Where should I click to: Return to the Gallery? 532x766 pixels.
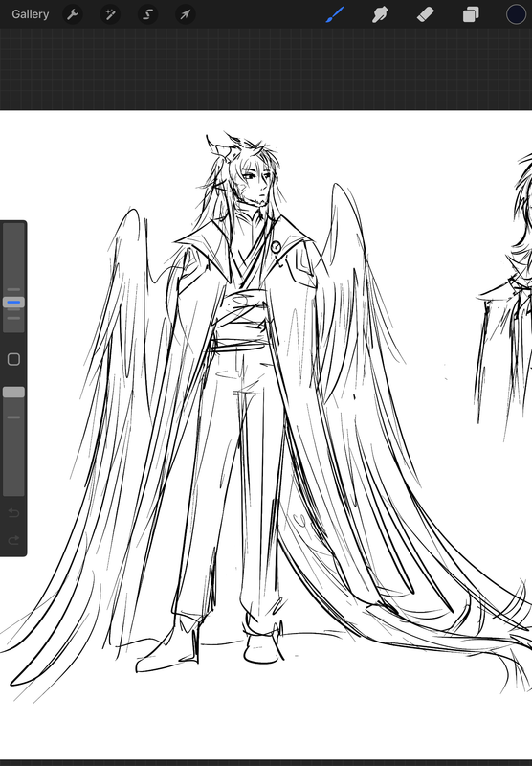click(31, 14)
